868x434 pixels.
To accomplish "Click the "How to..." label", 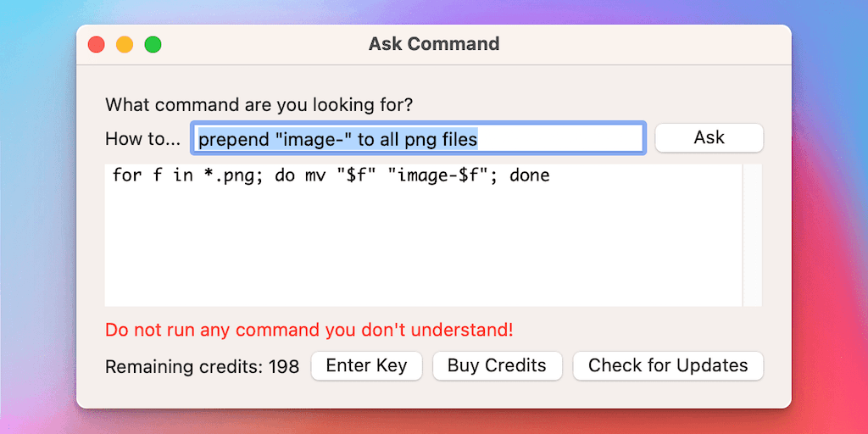I will (142, 138).
